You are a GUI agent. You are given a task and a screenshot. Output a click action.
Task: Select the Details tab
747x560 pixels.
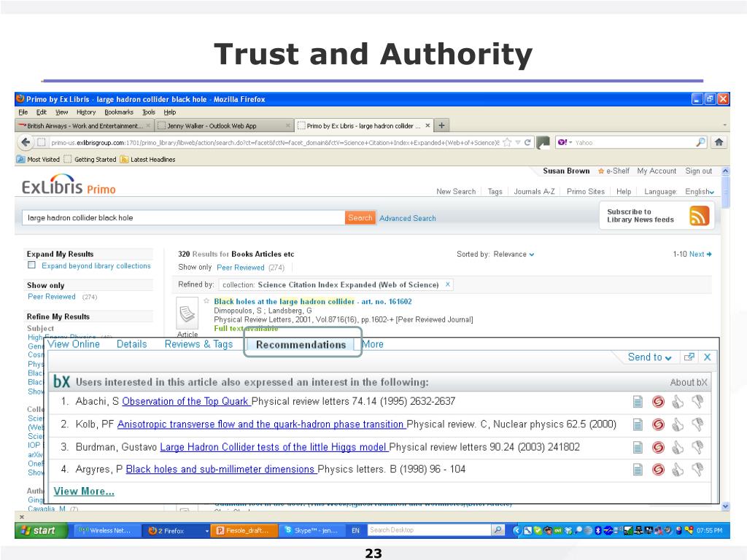click(131, 344)
